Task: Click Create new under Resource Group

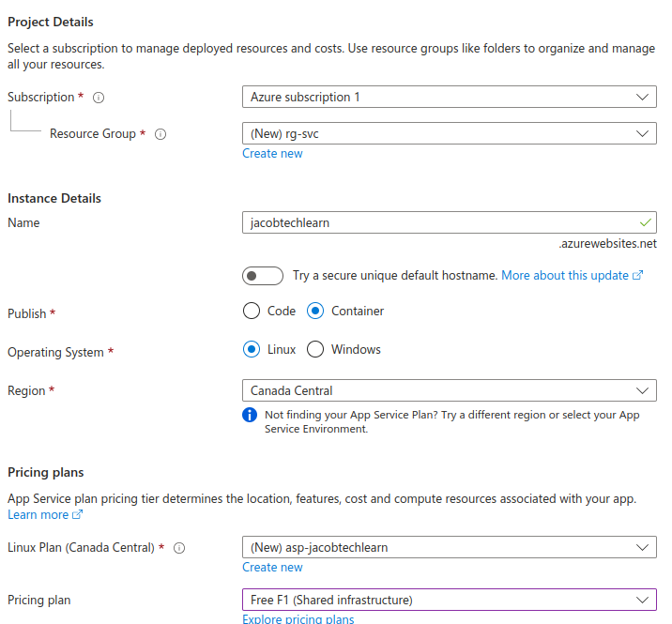Action: pyautogui.click(x=272, y=154)
